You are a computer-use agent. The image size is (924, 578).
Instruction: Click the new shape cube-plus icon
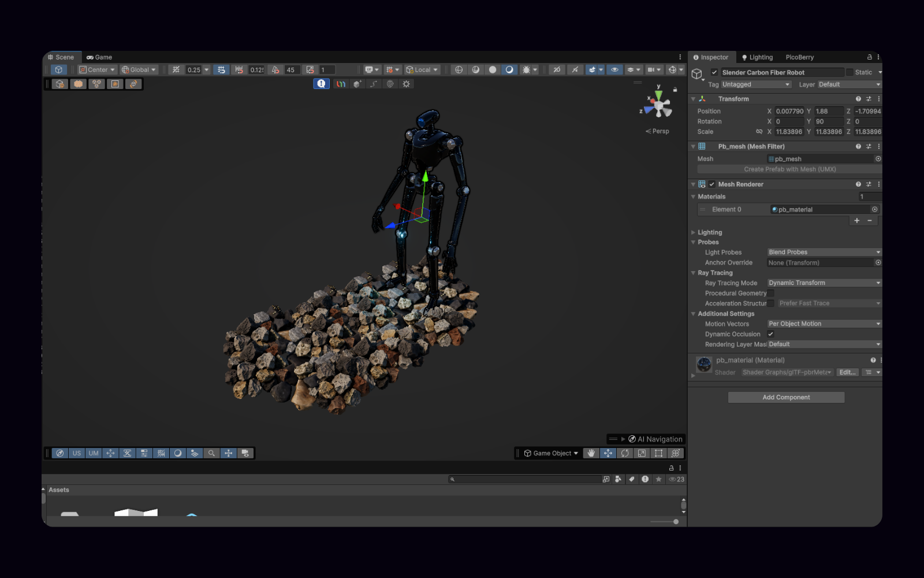point(357,84)
